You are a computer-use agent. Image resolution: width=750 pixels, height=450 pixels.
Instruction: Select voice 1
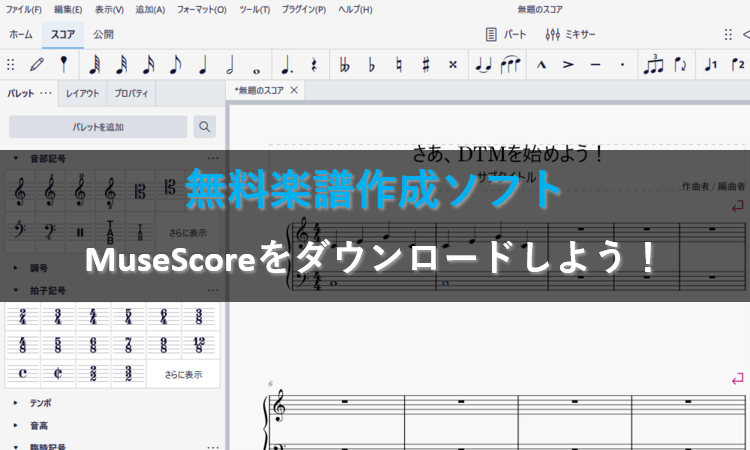point(710,65)
